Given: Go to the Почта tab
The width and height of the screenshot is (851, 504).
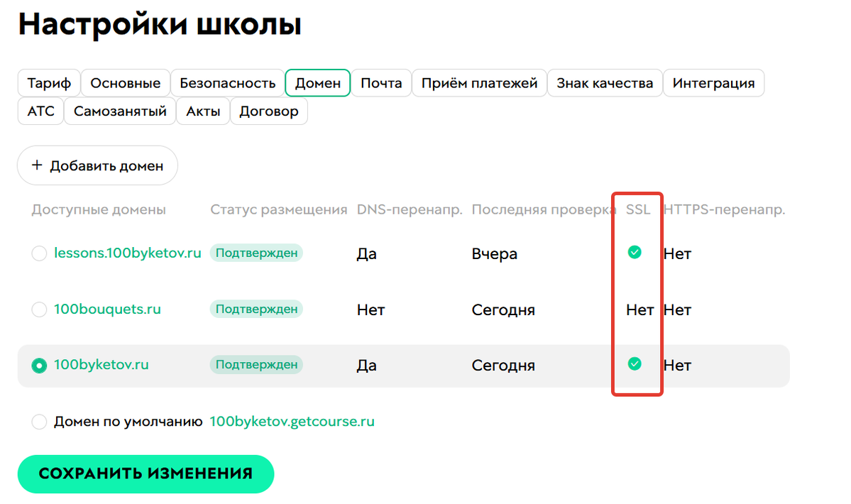Looking at the screenshot, I should pos(381,83).
